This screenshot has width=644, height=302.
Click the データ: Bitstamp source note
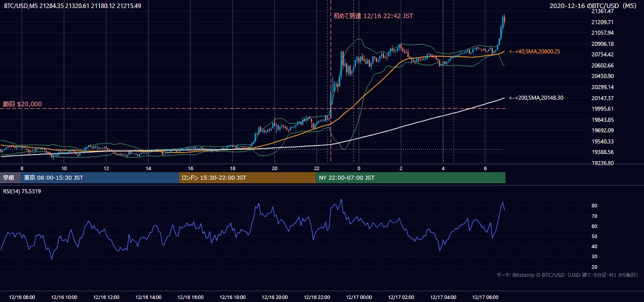pos(567,275)
